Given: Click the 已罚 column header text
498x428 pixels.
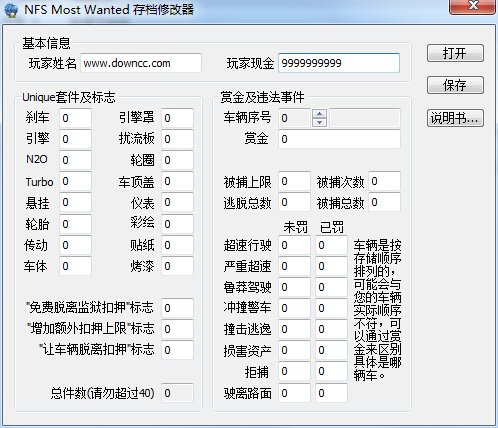Looking at the screenshot, I should (x=332, y=227).
